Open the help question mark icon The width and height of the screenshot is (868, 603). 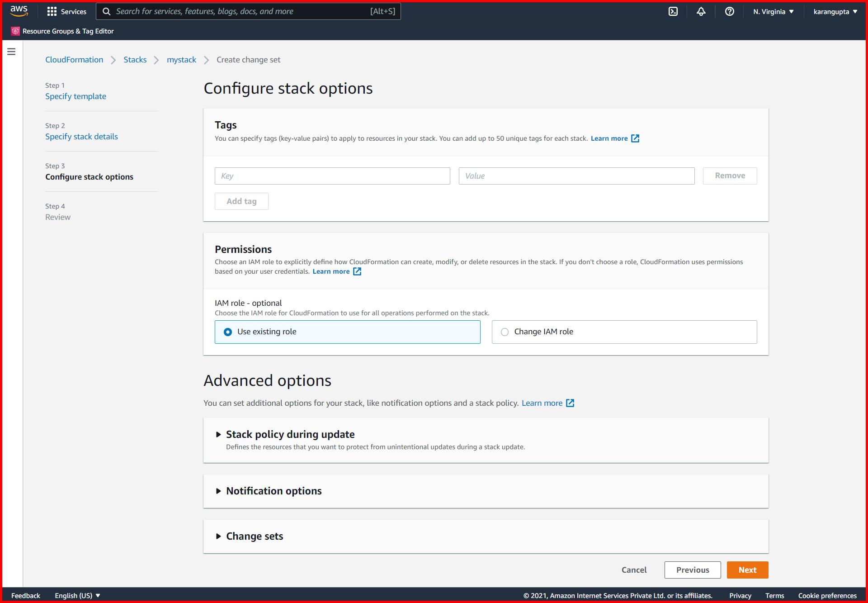[729, 11]
